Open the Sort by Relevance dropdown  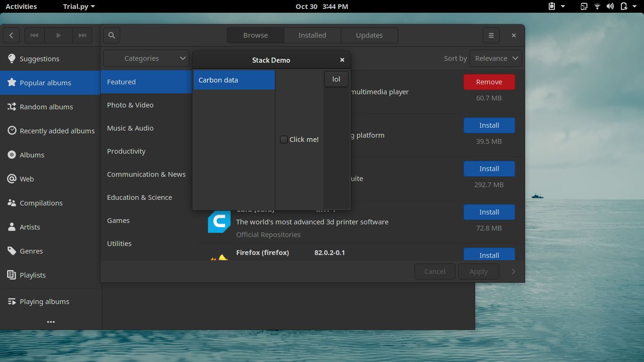tap(495, 58)
